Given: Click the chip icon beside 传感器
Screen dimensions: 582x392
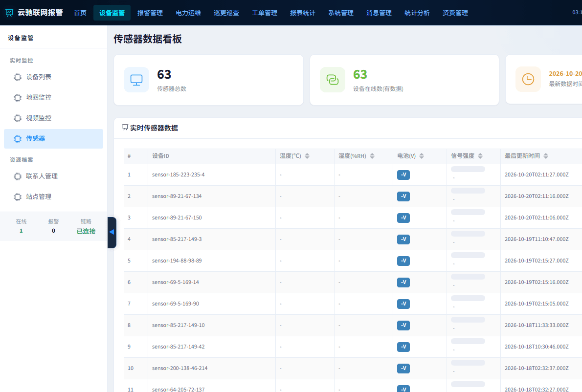Looking at the screenshot, I should tap(18, 139).
